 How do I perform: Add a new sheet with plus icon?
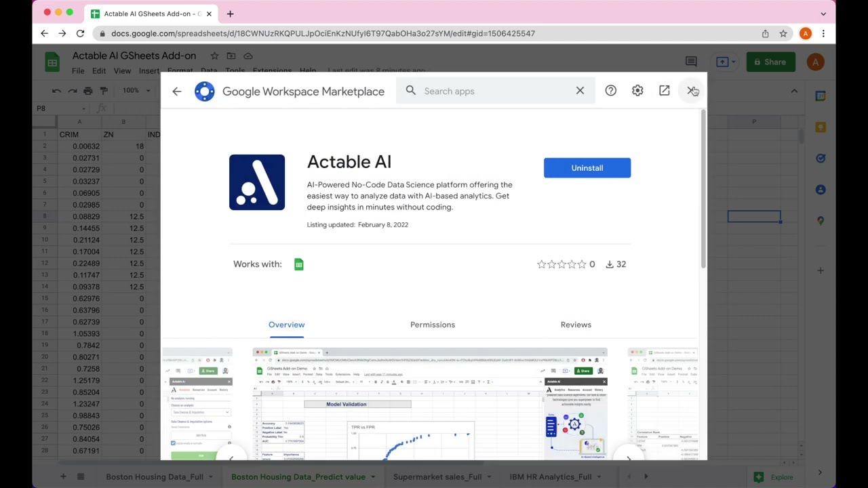tap(63, 476)
